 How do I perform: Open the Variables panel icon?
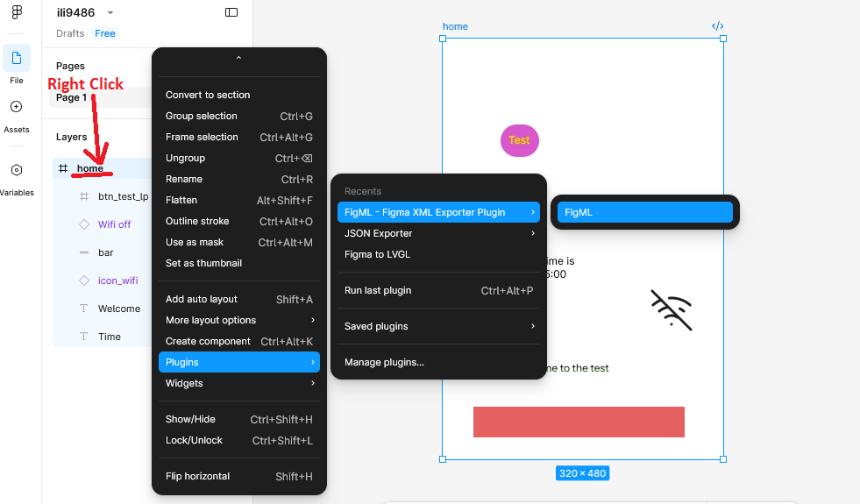17,170
